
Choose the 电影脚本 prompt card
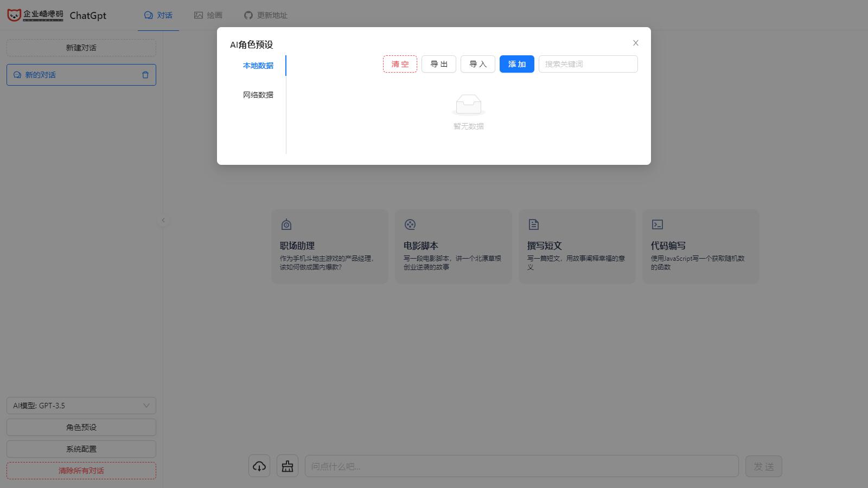tap(454, 247)
